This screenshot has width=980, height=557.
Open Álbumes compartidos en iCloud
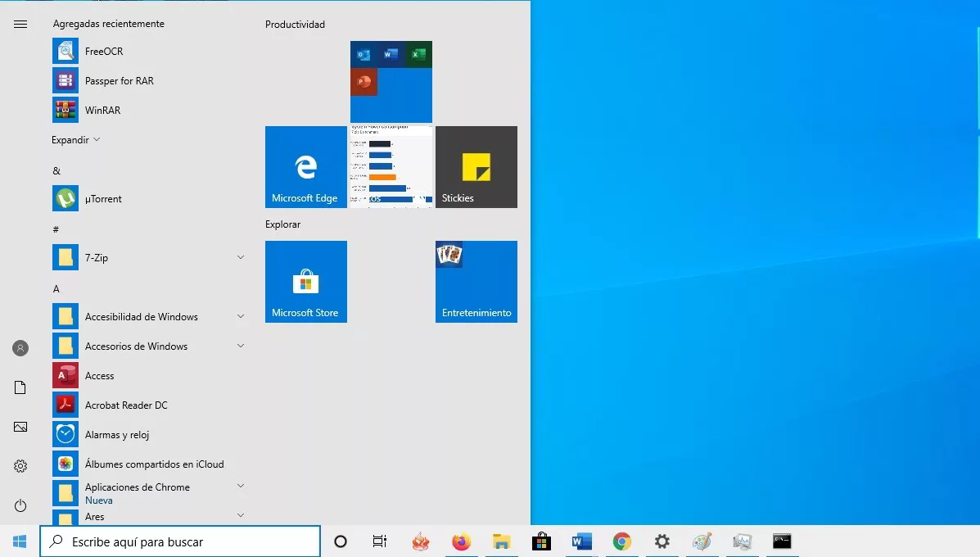(x=65, y=464)
